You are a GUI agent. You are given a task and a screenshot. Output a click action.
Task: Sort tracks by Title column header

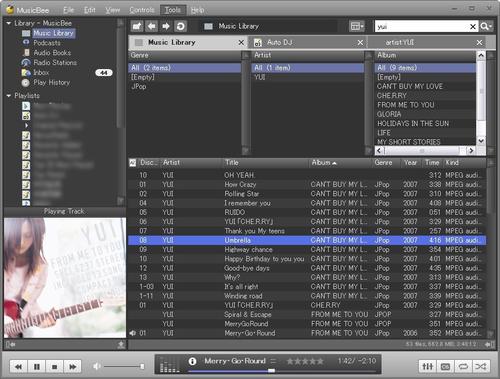tap(265, 163)
